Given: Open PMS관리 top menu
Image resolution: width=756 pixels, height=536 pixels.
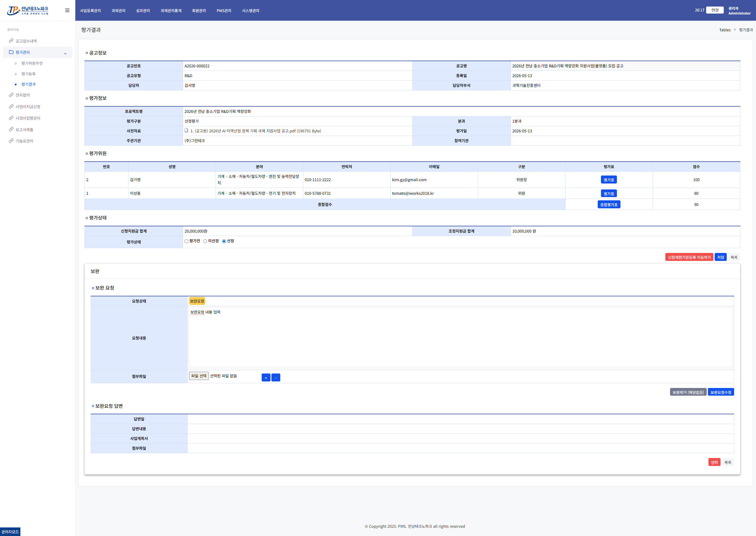Looking at the screenshot, I should pyautogui.click(x=224, y=11).
